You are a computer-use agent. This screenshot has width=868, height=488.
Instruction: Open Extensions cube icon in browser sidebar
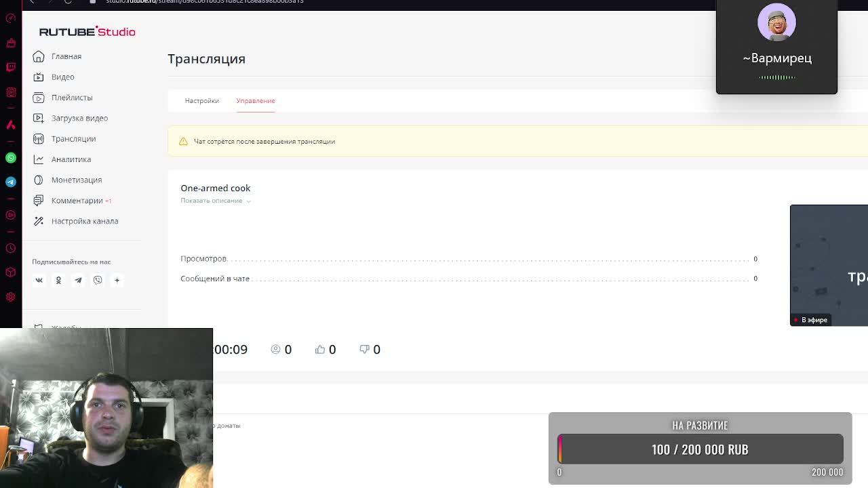11,272
